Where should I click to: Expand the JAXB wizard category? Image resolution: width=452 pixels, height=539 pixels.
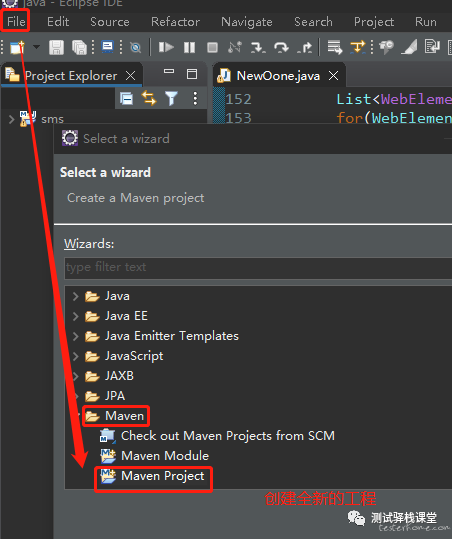pyautogui.click(x=76, y=376)
